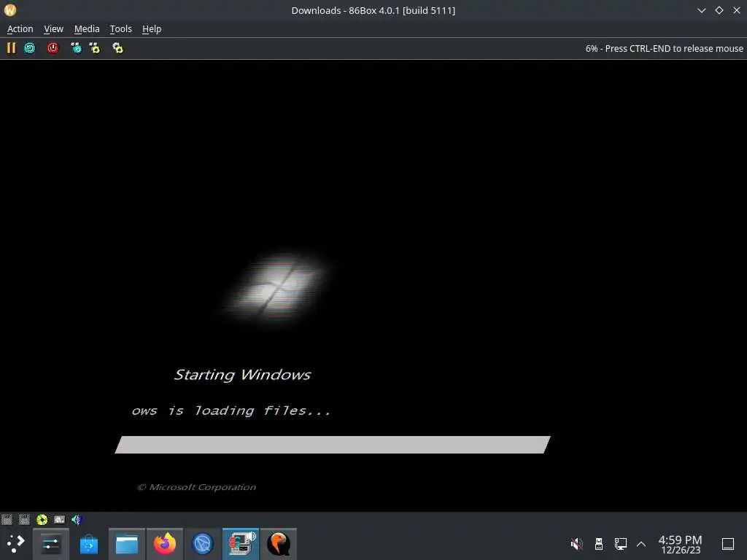This screenshot has width=747, height=560.
Task: Open System Settings from the taskbar
Action: [x=51, y=544]
